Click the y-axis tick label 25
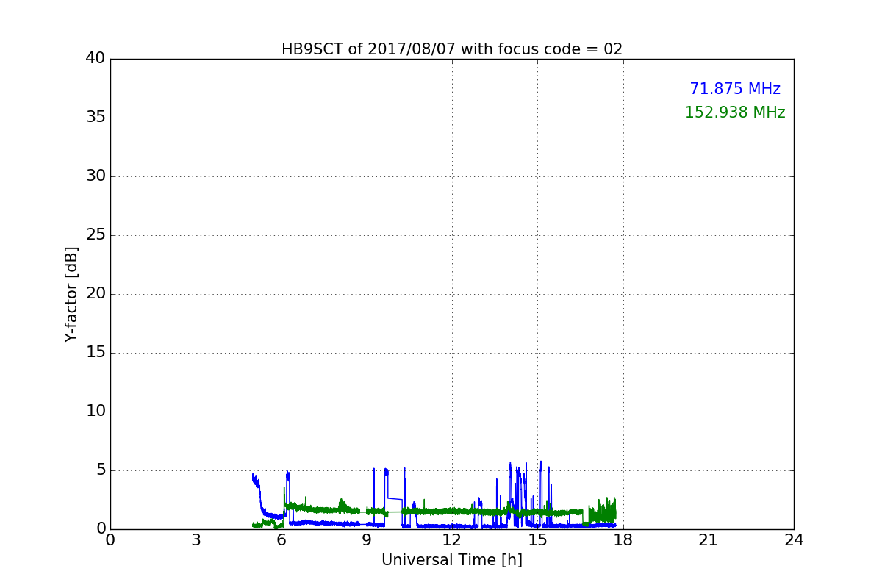Screen dimensions: 882x588 coord(96,234)
